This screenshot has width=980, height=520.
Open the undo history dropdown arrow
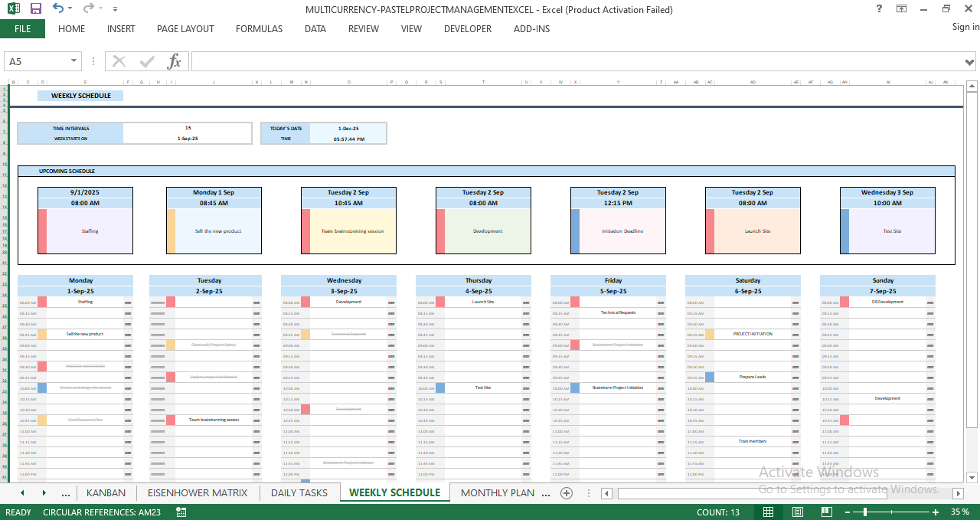(70, 9)
